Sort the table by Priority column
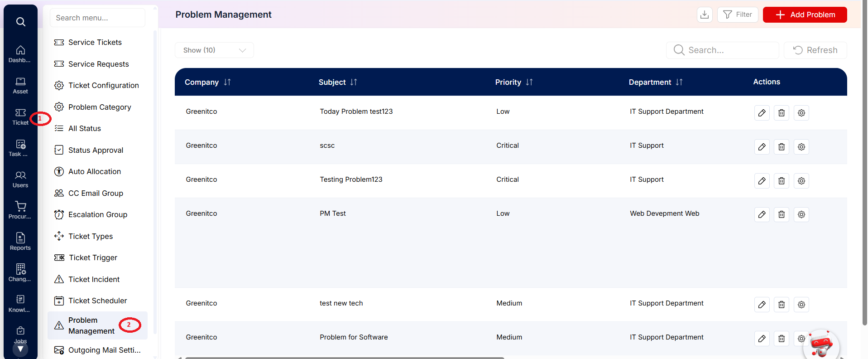 [x=529, y=82]
